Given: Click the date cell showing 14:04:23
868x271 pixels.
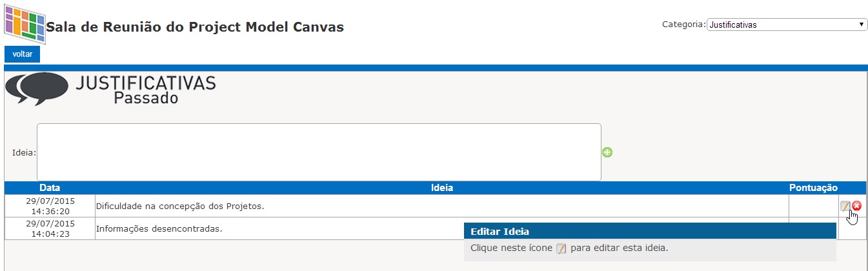Looking at the screenshot, I should (x=50, y=228).
